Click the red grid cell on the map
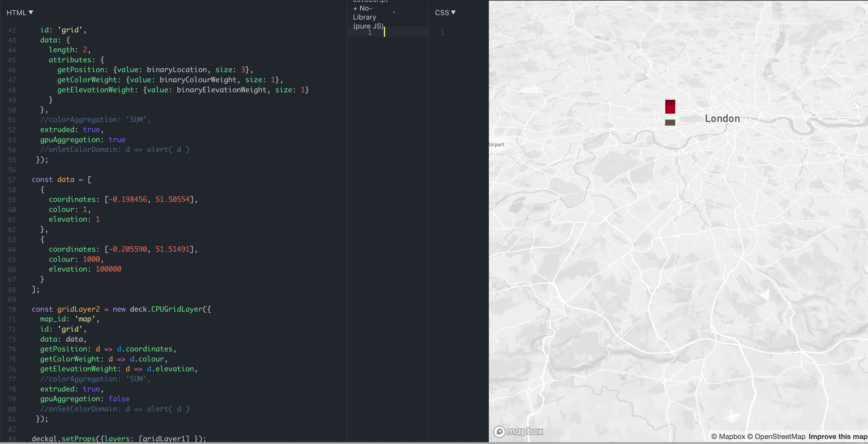Image resolution: width=868 pixels, height=444 pixels. click(x=670, y=107)
